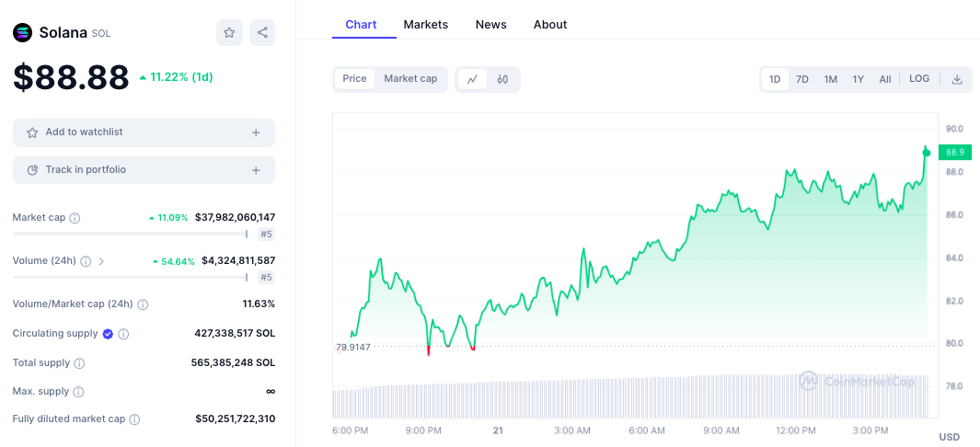Click verified badge beside Circulating supply
This screenshot has width=980, height=447.
pyautogui.click(x=108, y=334)
